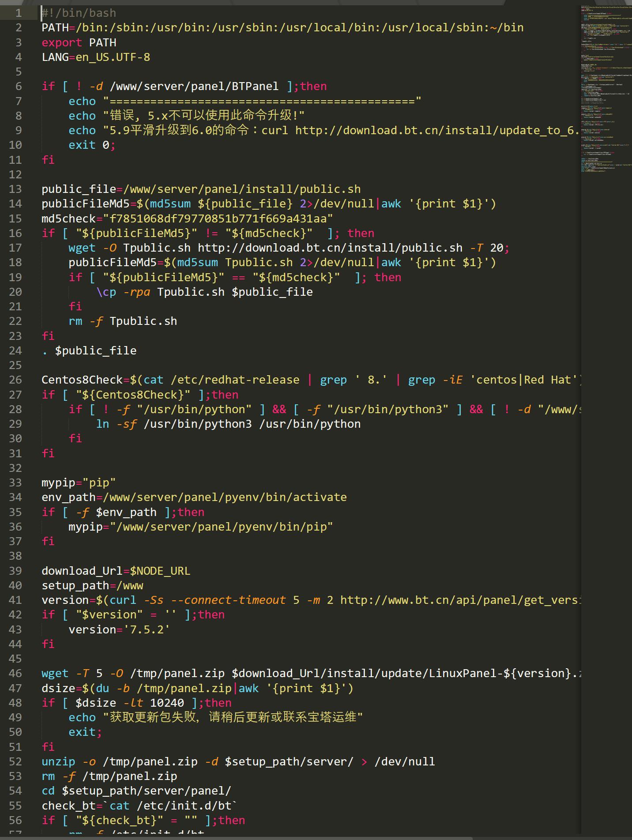This screenshot has width=632, height=840.
Task: Click 'rm -f Tpublic.sh' on line 22
Action: point(123,321)
